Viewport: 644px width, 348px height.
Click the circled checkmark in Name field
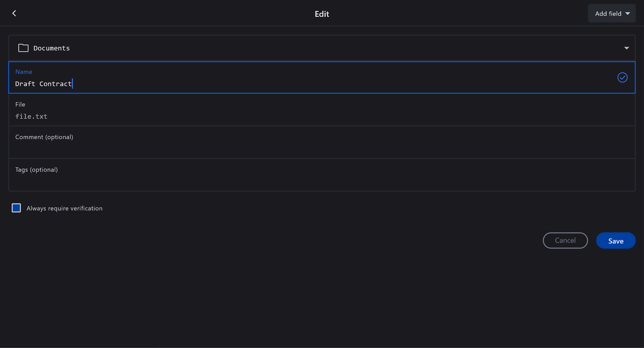point(622,77)
